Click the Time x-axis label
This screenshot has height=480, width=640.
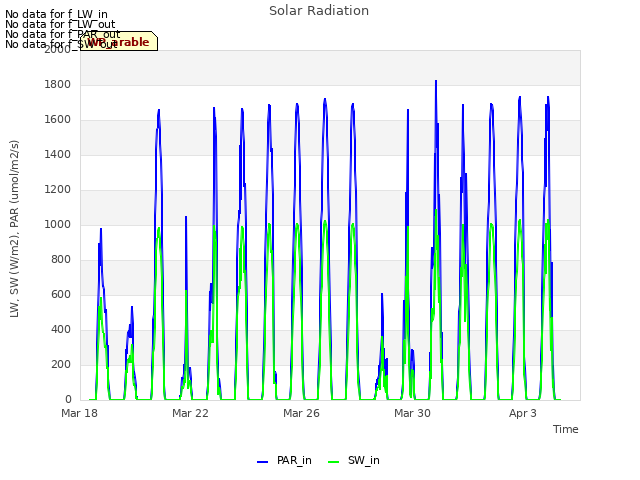tap(565, 429)
